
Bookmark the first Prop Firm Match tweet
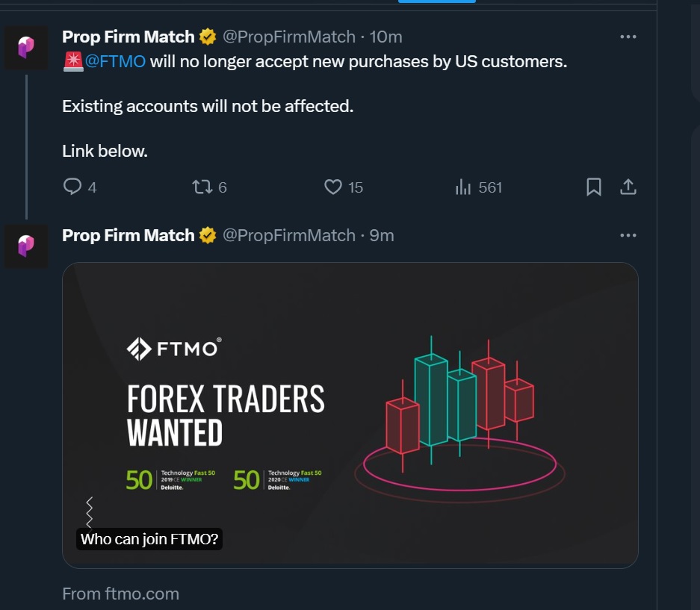pyautogui.click(x=594, y=187)
